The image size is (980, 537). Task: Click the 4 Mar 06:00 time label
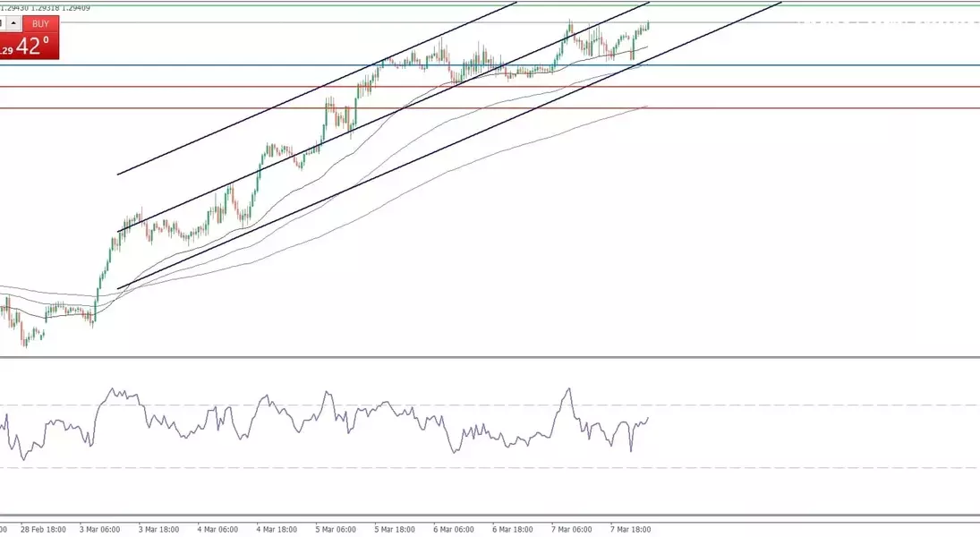tap(218, 529)
